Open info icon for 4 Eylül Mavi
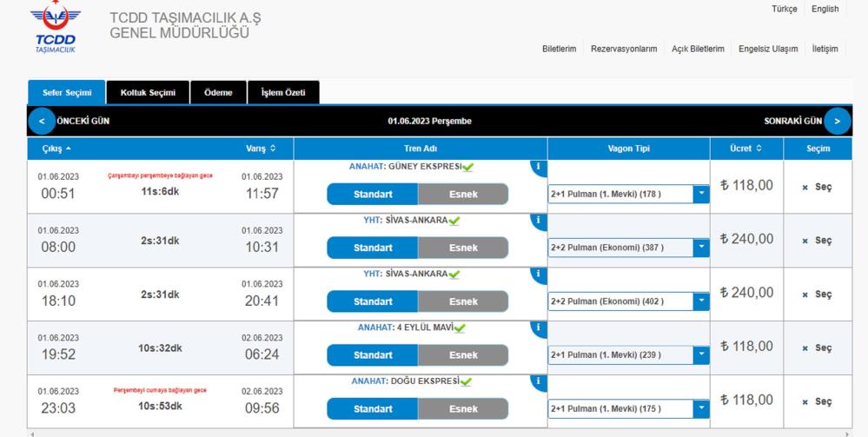 [538, 328]
